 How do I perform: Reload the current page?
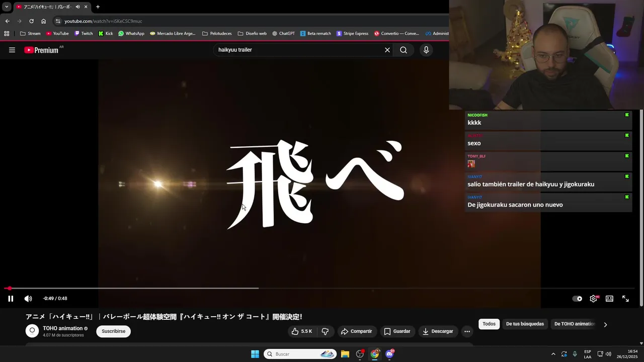click(31, 21)
